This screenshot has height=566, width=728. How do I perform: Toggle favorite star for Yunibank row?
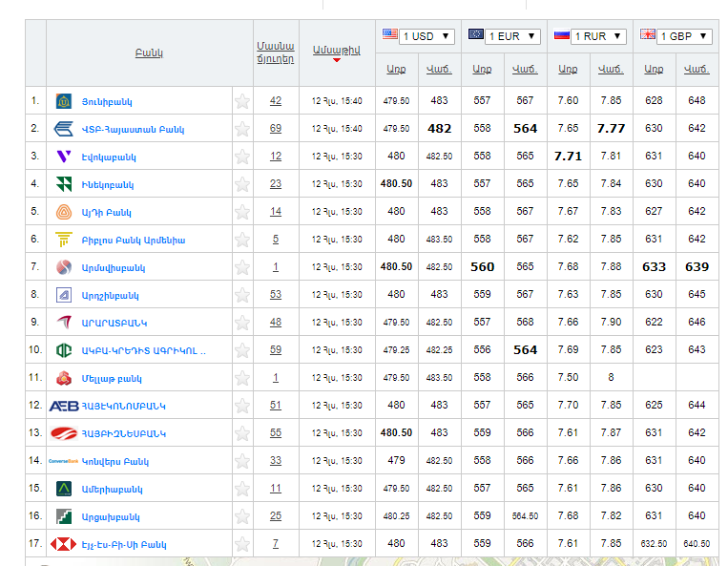pyautogui.click(x=242, y=101)
